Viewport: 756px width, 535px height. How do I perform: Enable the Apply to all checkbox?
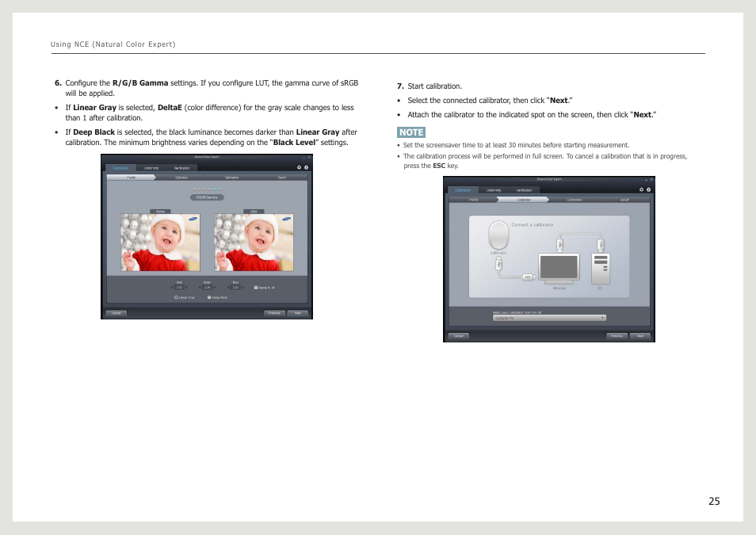[256, 287]
